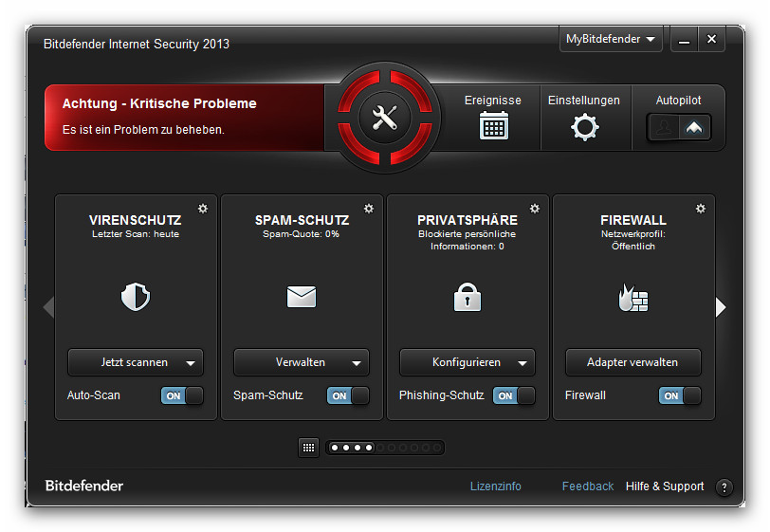Viewport: 770px width, 532px height.
Task: Click the help question mark icon
Action: [724, 487]
